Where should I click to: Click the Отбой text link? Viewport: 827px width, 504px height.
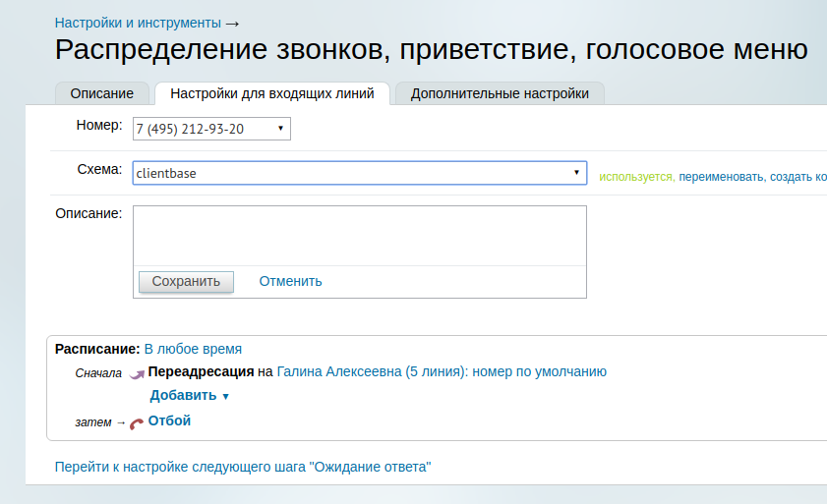click(169, 420)
